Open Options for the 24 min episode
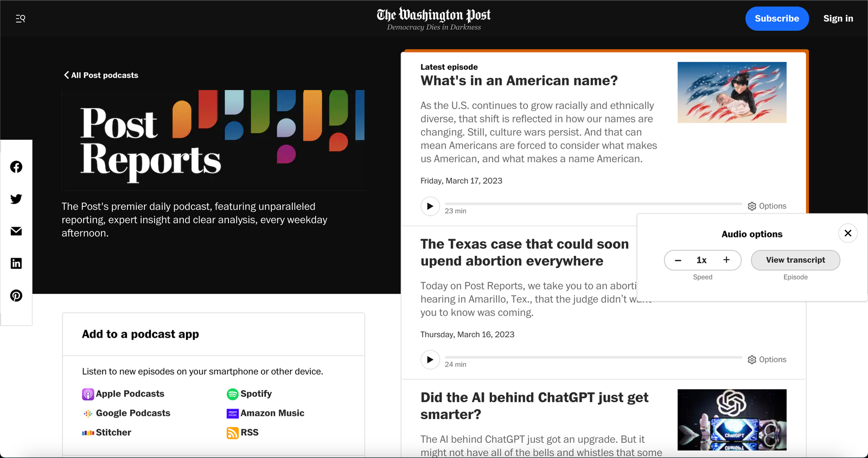This screenshot has height=458, width=868. [x=767, y=359]
